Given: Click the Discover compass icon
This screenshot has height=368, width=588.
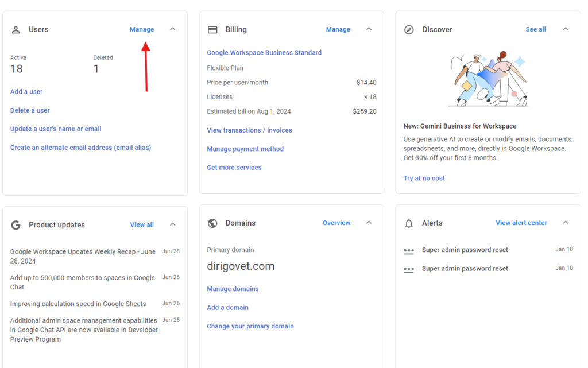Looking at the screenshot, I should (x=409, y=30).
